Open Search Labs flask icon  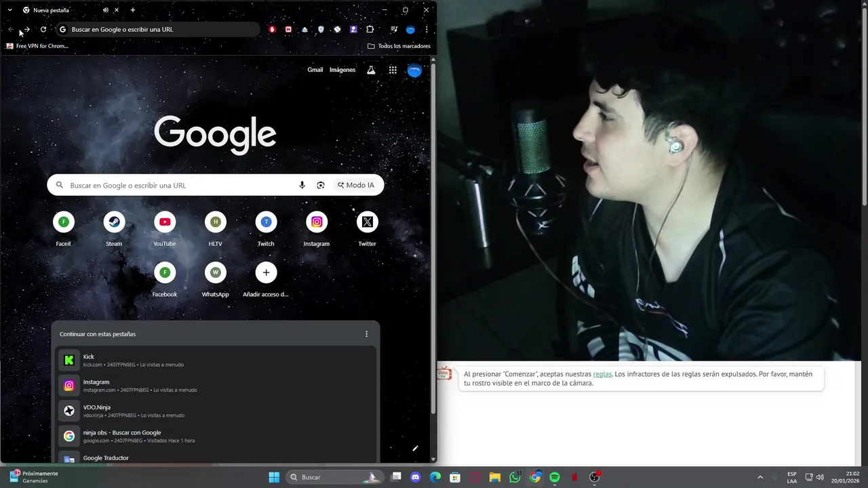tap(371, 70)
